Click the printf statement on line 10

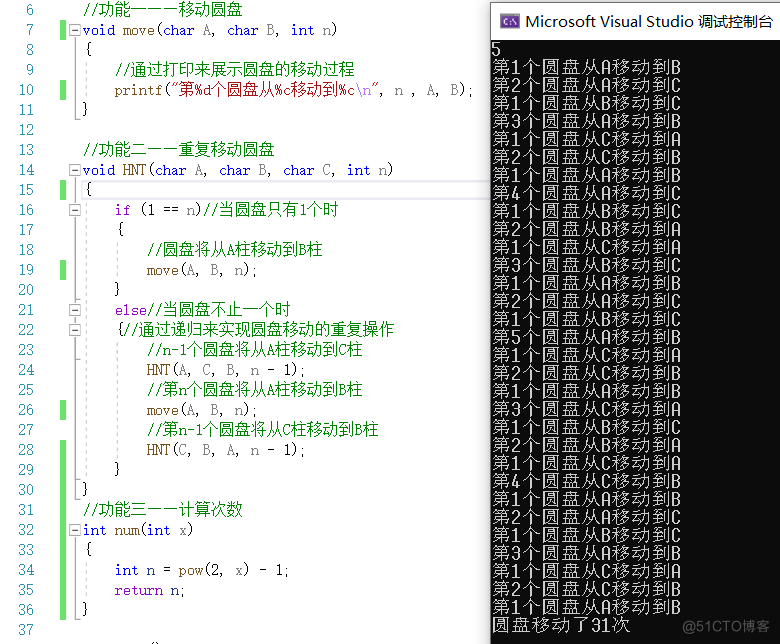pos(293,90)
